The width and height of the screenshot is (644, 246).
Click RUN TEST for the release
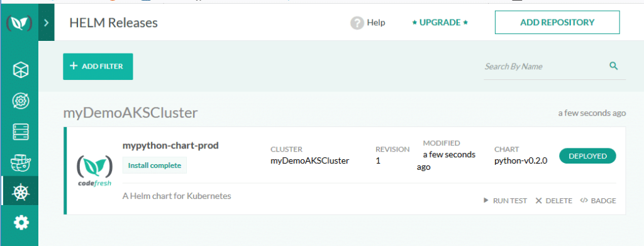(x=505, y=201)
